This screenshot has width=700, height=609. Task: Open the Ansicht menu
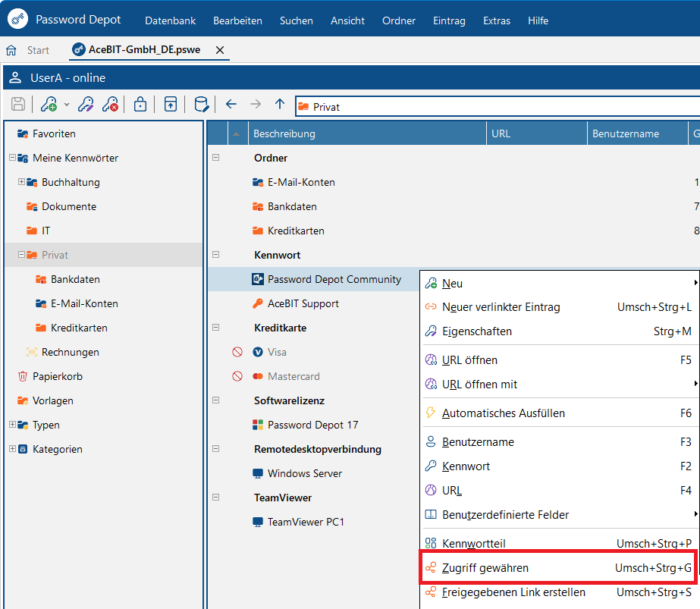(347, 20)
